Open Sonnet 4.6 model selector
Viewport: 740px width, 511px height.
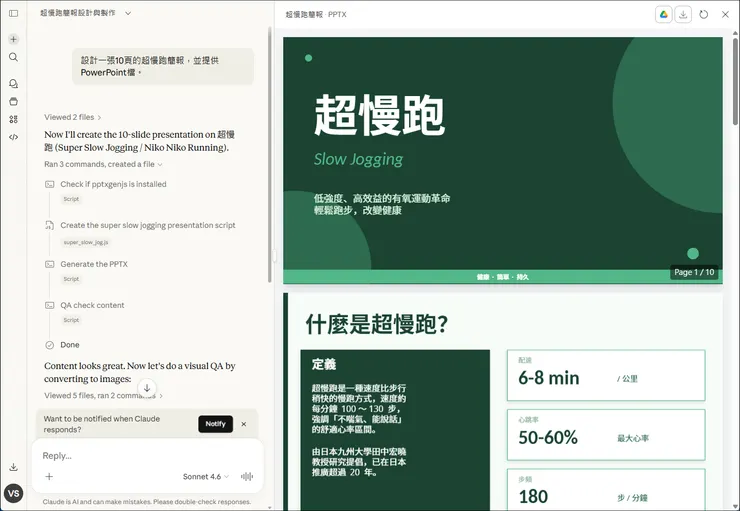pyautogui.click(x=206, y=477)
